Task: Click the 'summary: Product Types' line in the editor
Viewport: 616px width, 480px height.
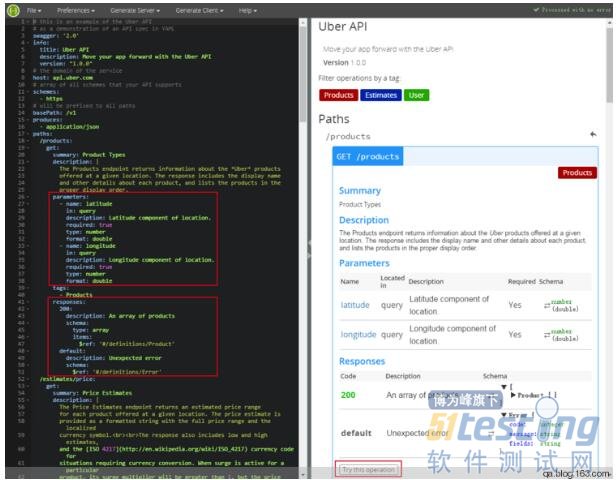Action: pyautogui.click(x=89, y=155)
